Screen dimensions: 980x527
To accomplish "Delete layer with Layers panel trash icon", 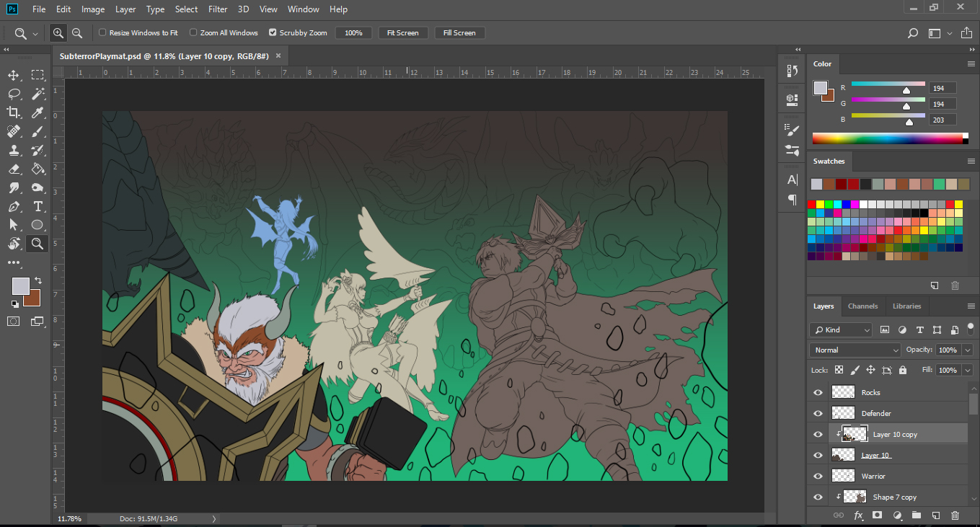I will [x=955, y=515].
